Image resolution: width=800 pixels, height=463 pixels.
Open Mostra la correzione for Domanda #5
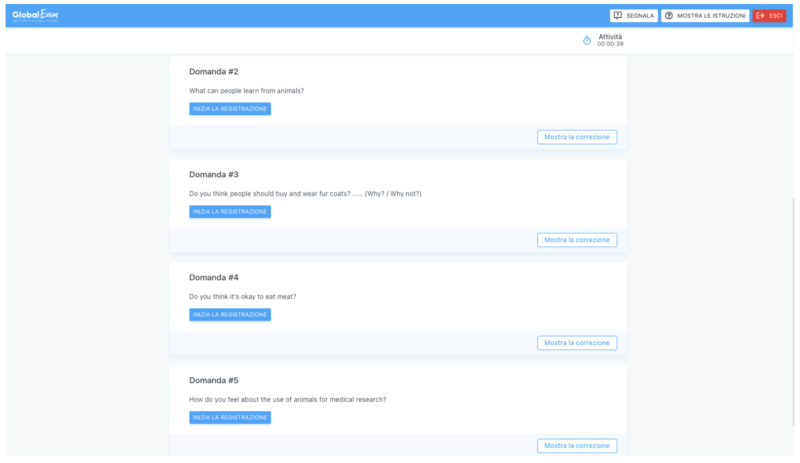(576, 446)
